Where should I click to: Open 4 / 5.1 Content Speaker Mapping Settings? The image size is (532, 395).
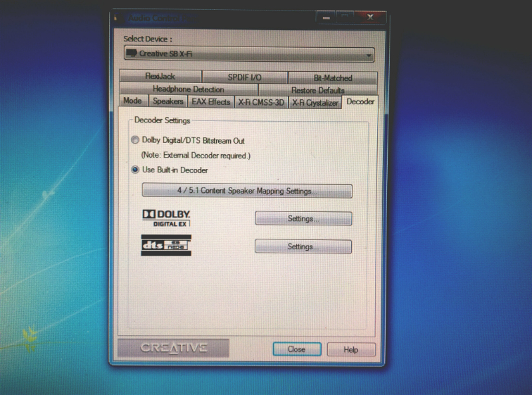247,191
